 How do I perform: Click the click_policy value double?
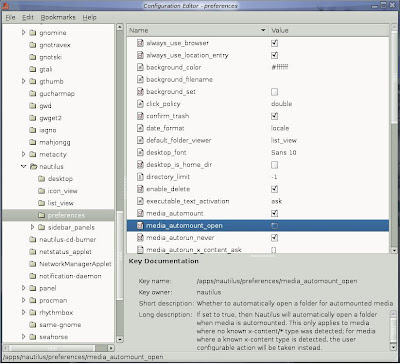(282, 104)
